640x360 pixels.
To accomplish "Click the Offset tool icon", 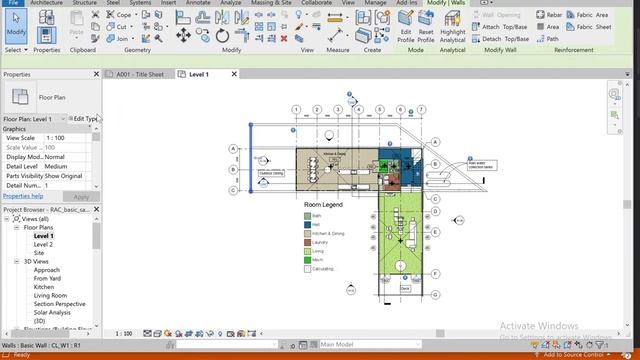I will point(202,18).
